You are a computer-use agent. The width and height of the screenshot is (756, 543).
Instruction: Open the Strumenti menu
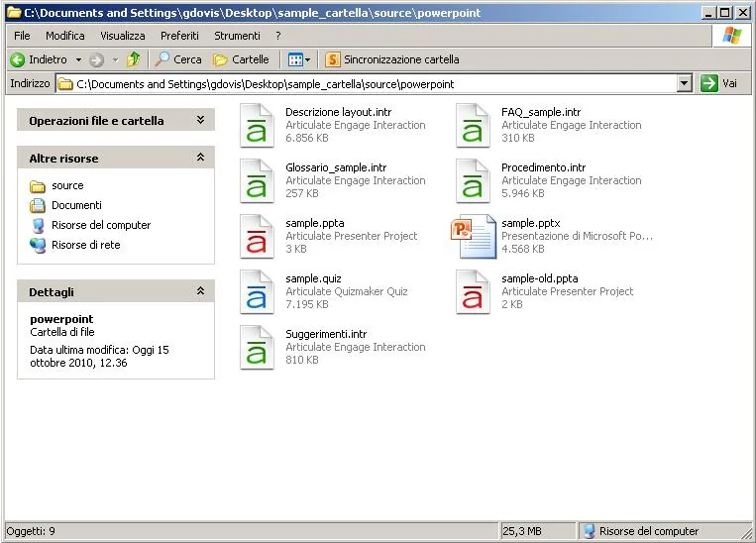pyautogui.click(x=237, y=36)
